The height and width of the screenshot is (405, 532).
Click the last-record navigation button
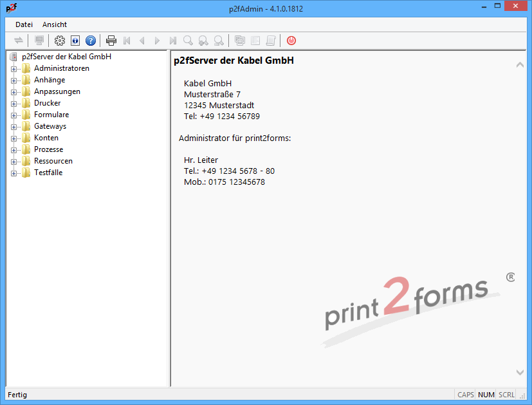coord(172,40)
